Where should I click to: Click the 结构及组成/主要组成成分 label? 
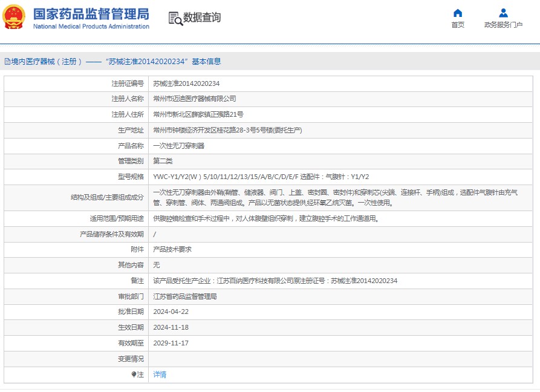(x=107, y=197)
